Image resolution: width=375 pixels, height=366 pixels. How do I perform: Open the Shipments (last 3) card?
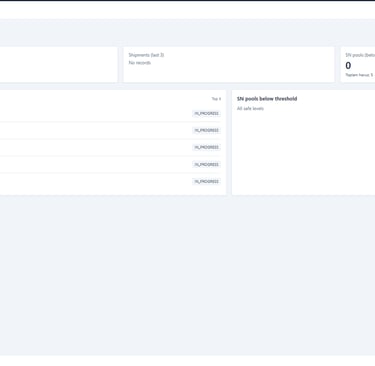(x=229, y=64)
